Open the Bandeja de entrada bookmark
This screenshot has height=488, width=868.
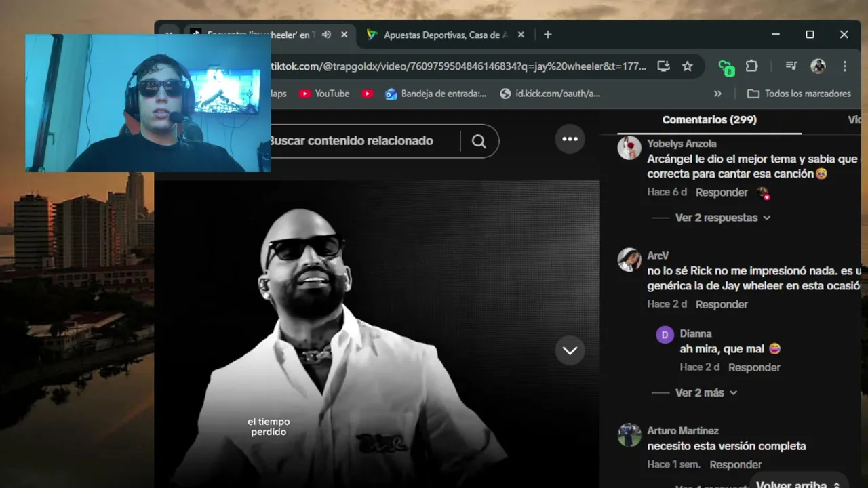coord(435,94)
